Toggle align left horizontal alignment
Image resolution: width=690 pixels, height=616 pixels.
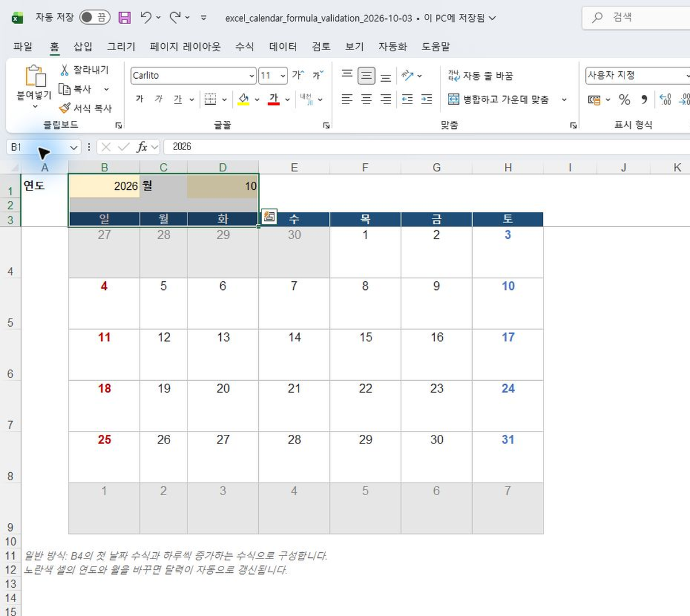[347, 100]
